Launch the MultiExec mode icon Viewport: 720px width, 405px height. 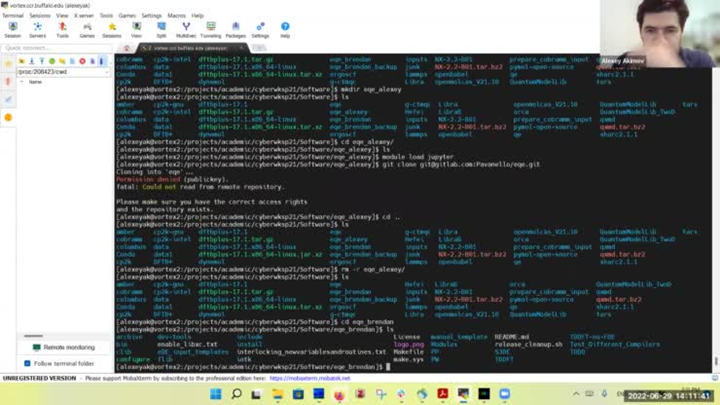[x=186, y=29]
